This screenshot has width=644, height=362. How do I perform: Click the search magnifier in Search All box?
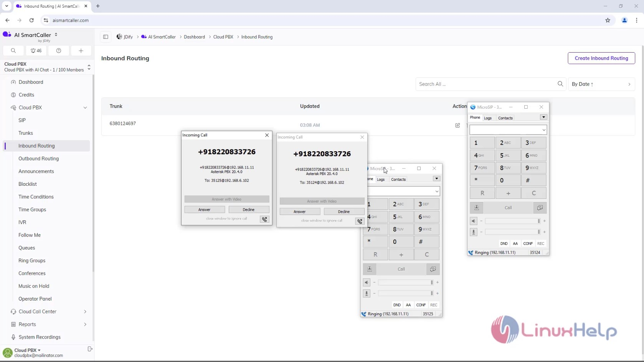tap(560, 84)
